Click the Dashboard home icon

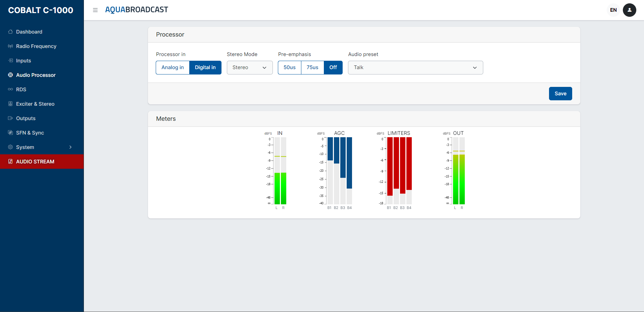tap(10, 32)
